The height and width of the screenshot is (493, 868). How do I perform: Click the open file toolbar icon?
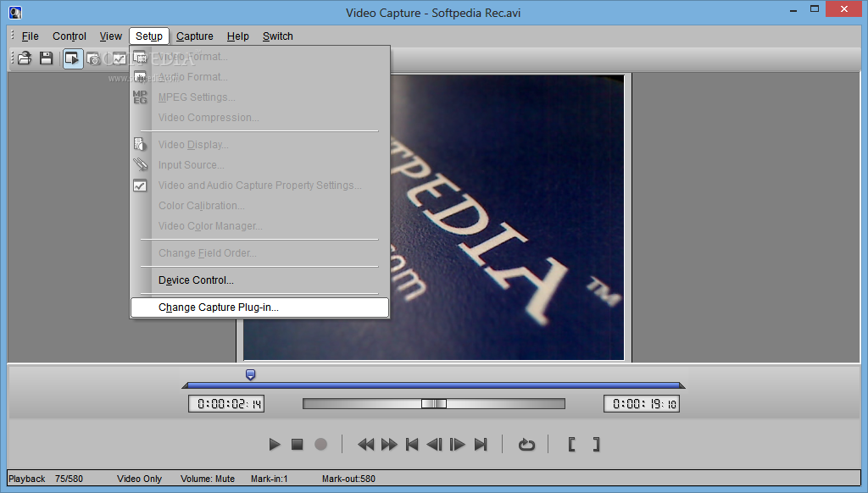tap(25, 58)
